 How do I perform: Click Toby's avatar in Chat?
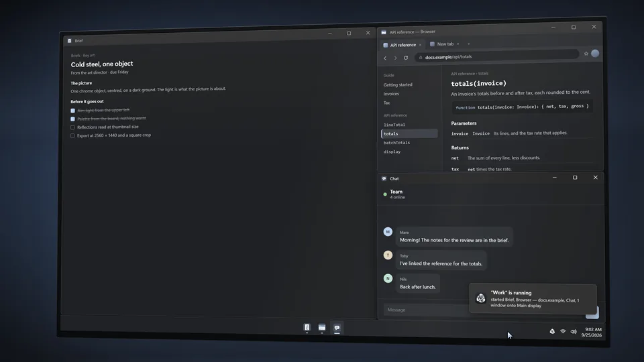[x=388, y=255]
